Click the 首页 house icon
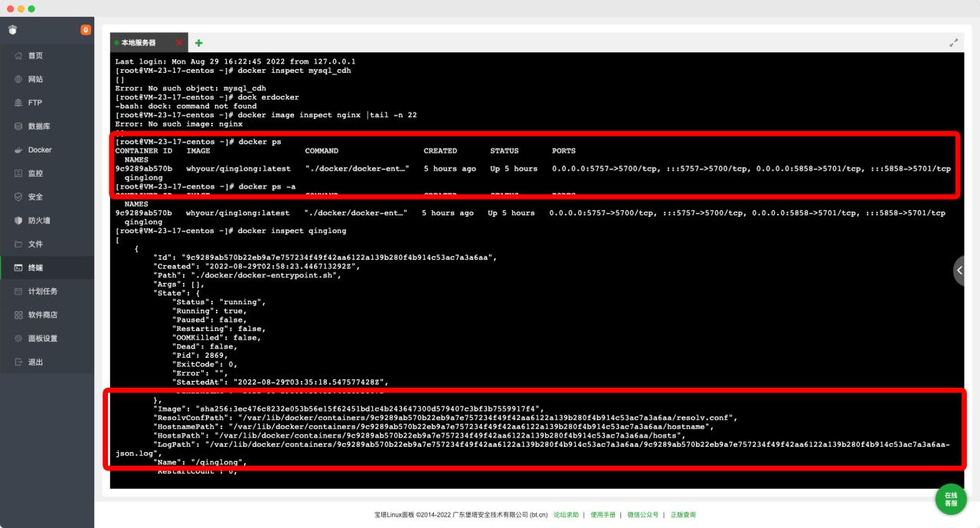 18,56
